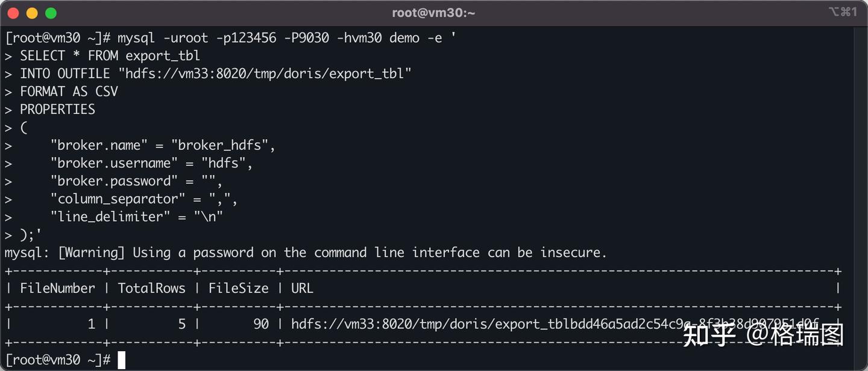The height and width of the screenshot is (371, 868).
Task: Close the terminal window with red button
Action: 13,13
